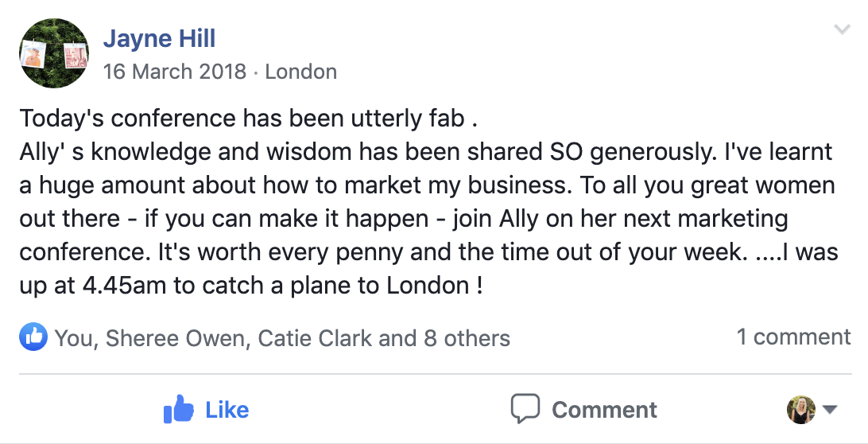Click the small profile avatar beside Comment

[x=800, y=410]
